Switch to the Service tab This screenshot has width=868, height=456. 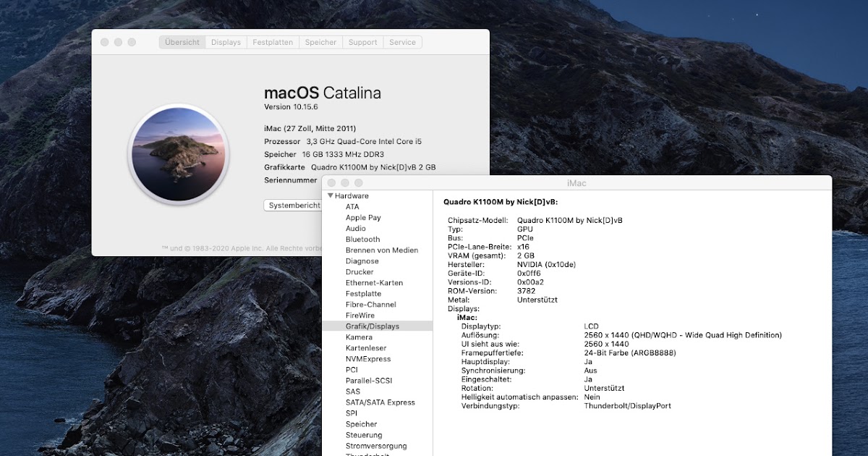click(402, 42)
